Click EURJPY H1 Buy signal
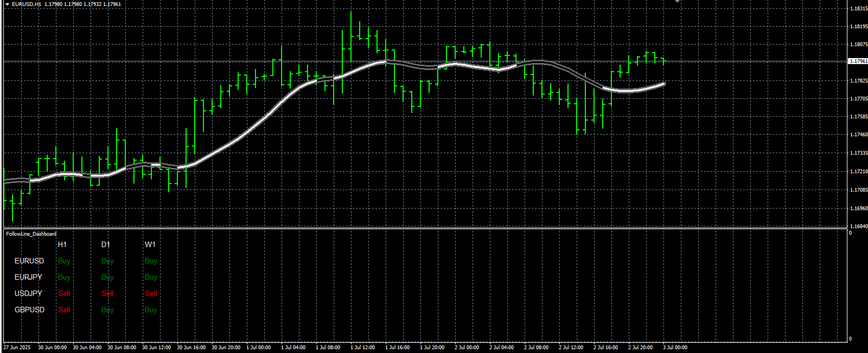The width and height of the screenshot is (868, 353). (64, 278)
